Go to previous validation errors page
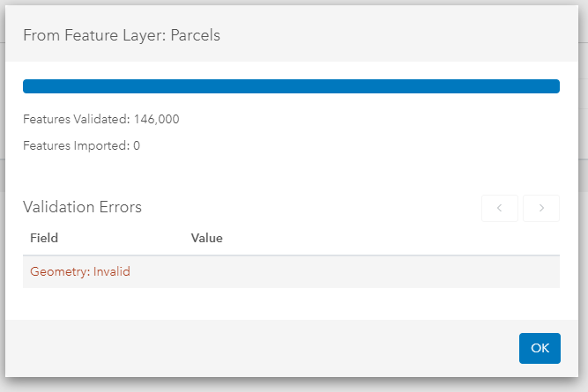Viewport: 588px width, 392px height. pyautogui.click(x=500, y=208)
